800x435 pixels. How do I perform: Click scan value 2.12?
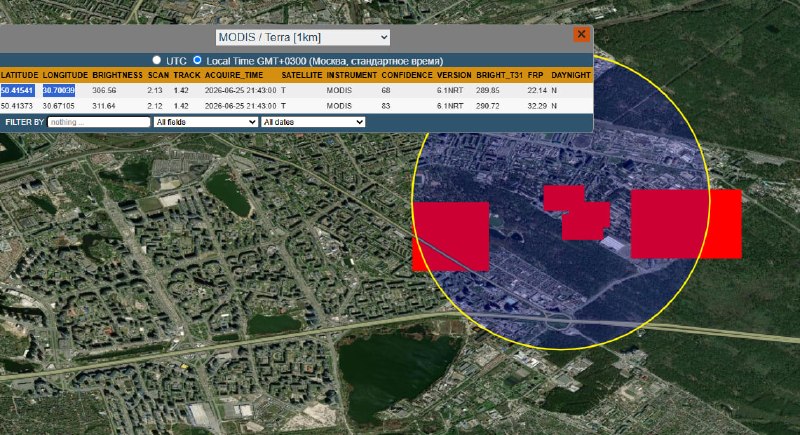coord(155,106)
